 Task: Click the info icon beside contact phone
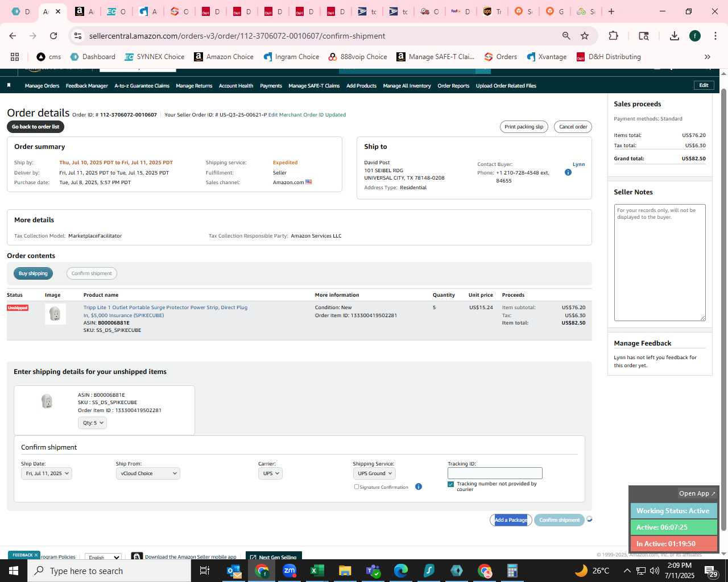pos(568,172)
